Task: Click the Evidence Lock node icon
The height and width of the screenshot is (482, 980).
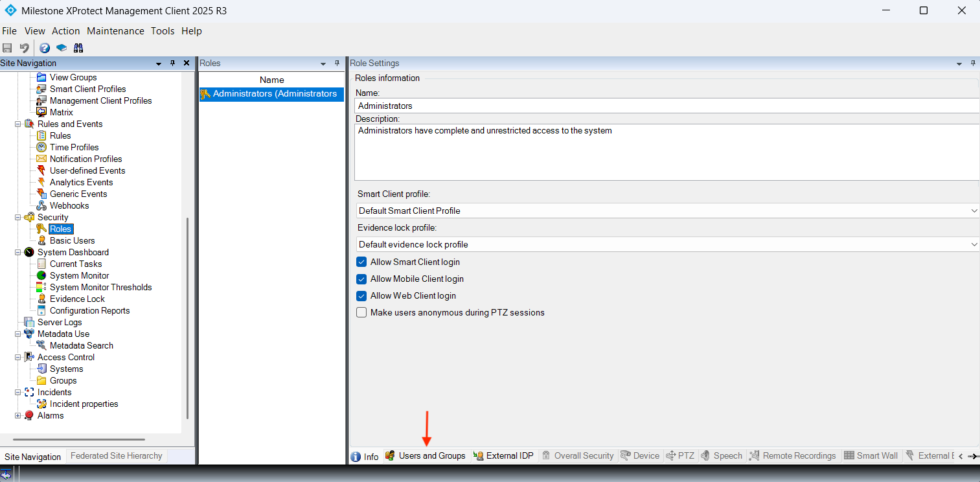Action: [41, 299]
